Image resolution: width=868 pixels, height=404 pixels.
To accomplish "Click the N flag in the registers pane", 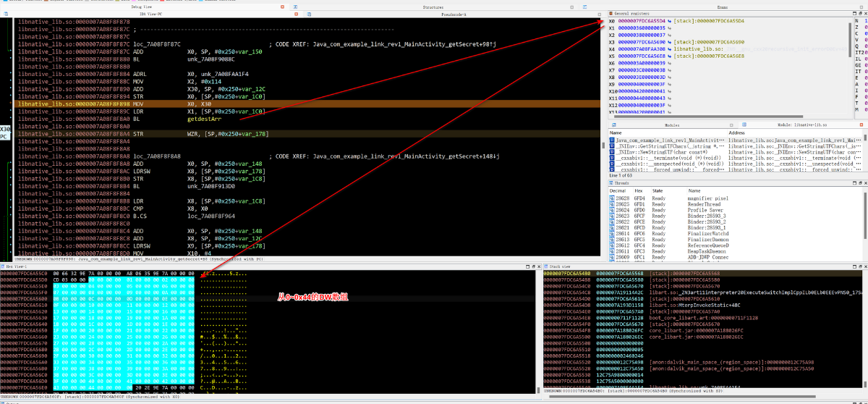I will tap(858, 21).
